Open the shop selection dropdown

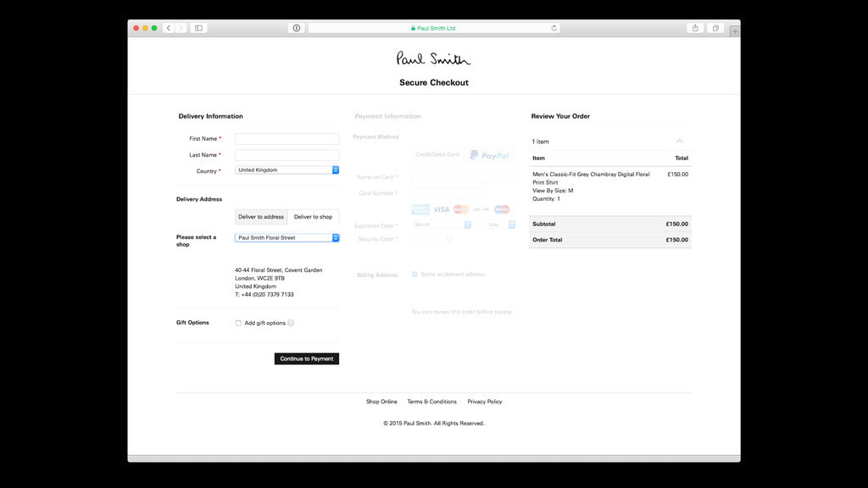coord(287,238)
